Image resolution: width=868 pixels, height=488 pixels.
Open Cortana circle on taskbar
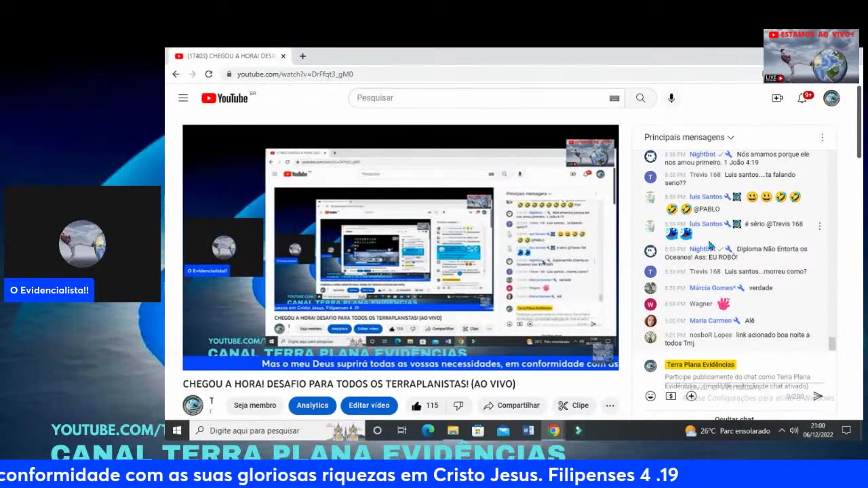[378, 430]
